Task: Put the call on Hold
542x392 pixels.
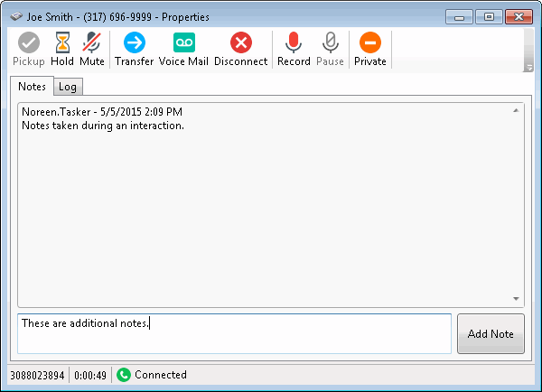Action: tap(62, 42)
